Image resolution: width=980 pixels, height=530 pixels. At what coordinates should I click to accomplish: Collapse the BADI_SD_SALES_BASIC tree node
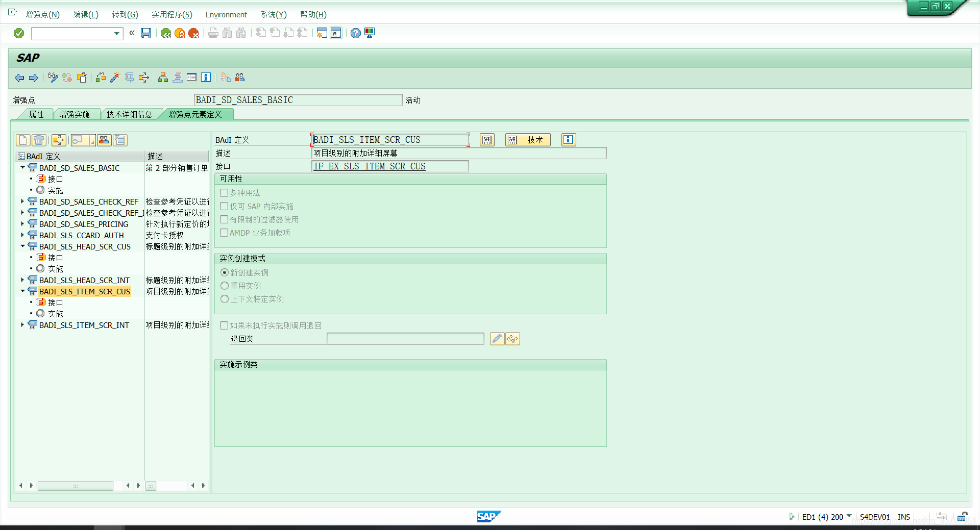22,168
